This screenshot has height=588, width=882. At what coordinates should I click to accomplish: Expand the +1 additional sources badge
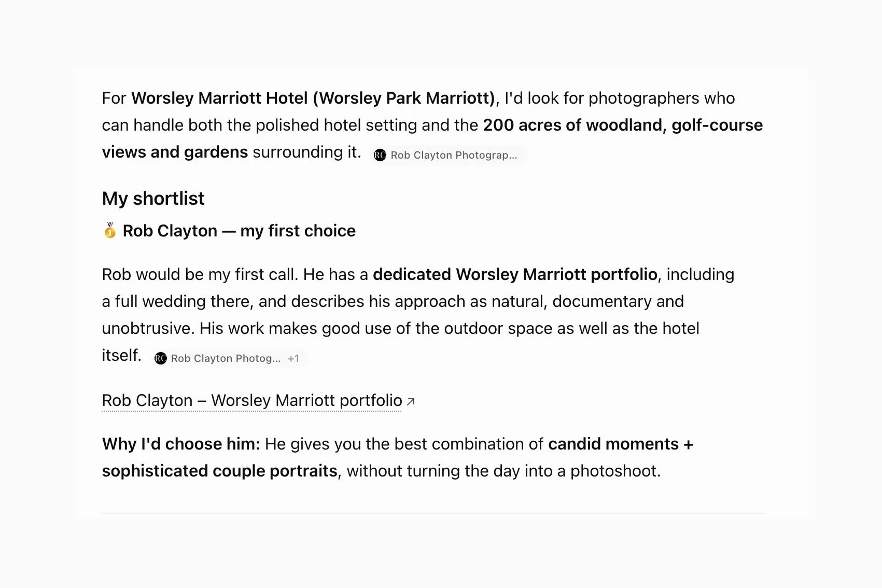[293, 358]
